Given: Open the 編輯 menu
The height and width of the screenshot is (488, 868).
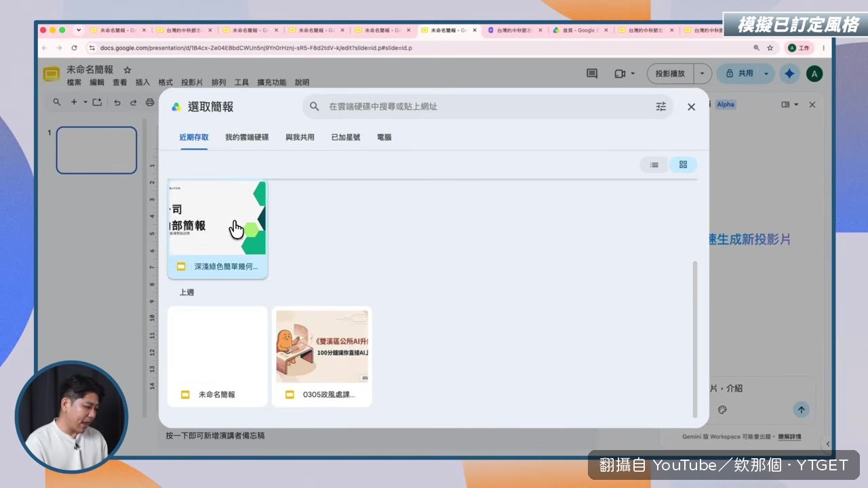Looking at the screenshot, I should click(x=97, y=82).
